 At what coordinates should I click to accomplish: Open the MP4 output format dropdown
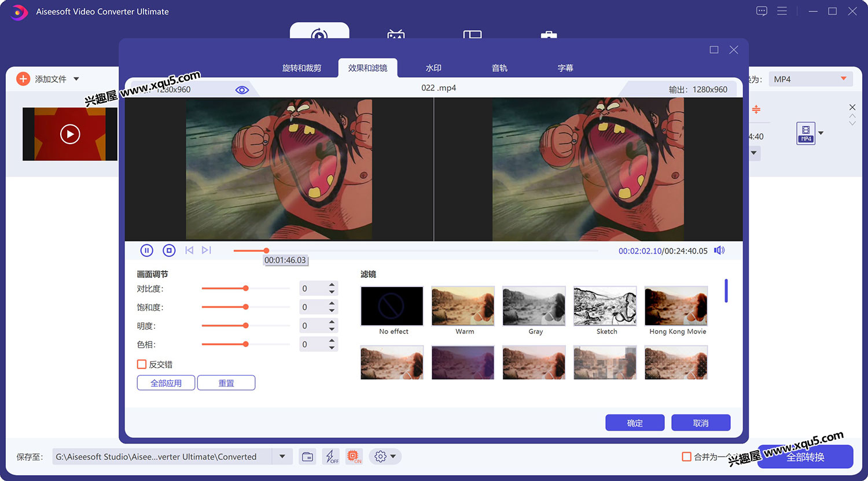811,79
